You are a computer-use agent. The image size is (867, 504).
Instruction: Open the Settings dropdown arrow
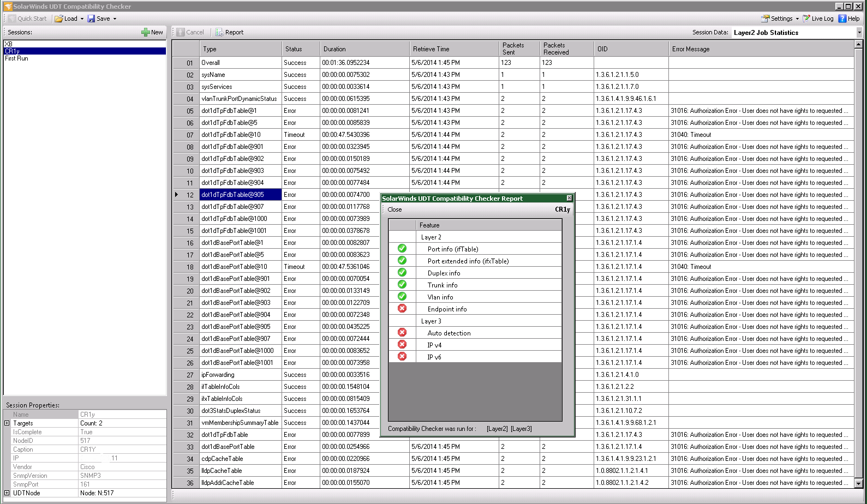pos(797,19)
